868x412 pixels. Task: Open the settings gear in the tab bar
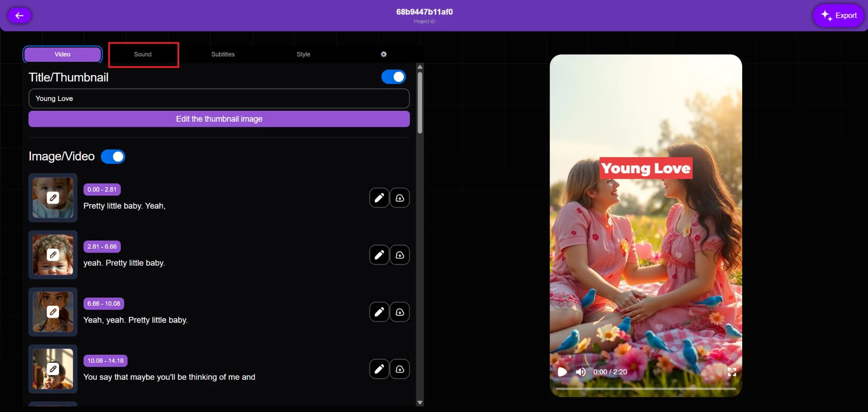coord(383,54)
